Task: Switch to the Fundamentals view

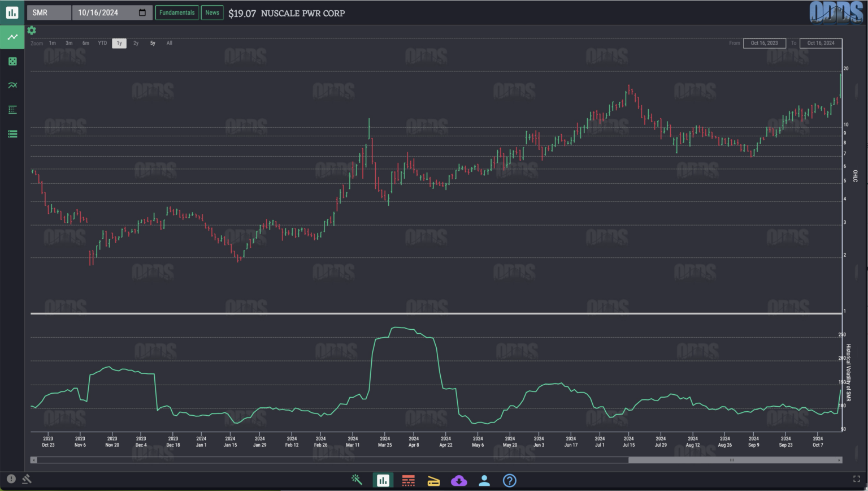Action: coord(177,12)
